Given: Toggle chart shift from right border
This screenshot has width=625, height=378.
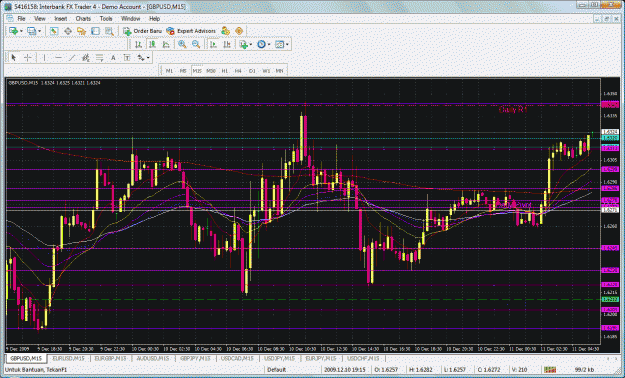Looking at the screenshot, I should pos(227,44).
